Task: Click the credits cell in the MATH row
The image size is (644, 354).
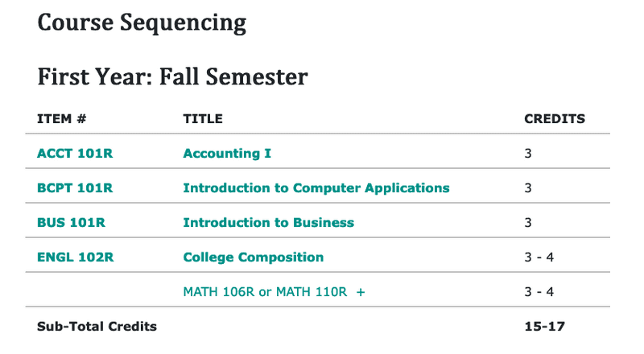Action: pyautogui.click(x=539, y=291)
